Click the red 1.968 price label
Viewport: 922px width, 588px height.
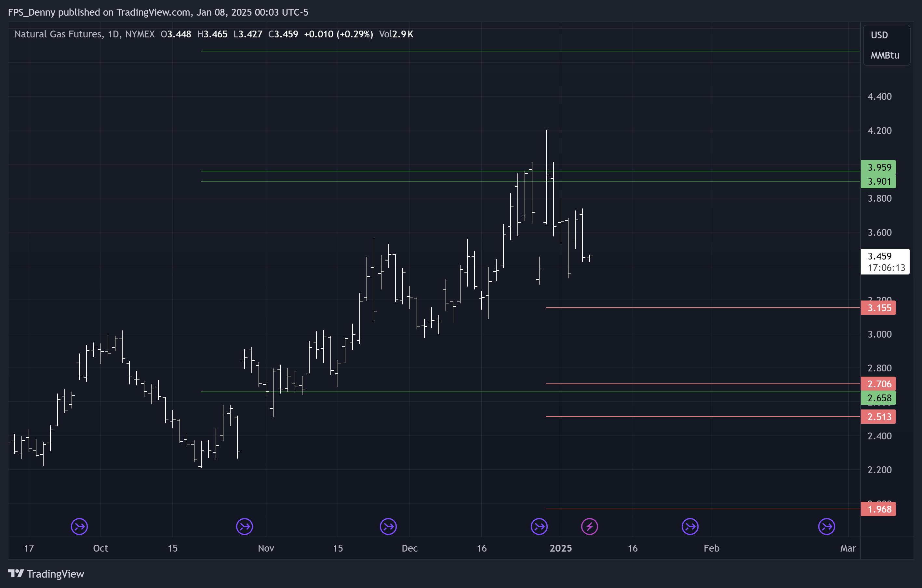878,509
